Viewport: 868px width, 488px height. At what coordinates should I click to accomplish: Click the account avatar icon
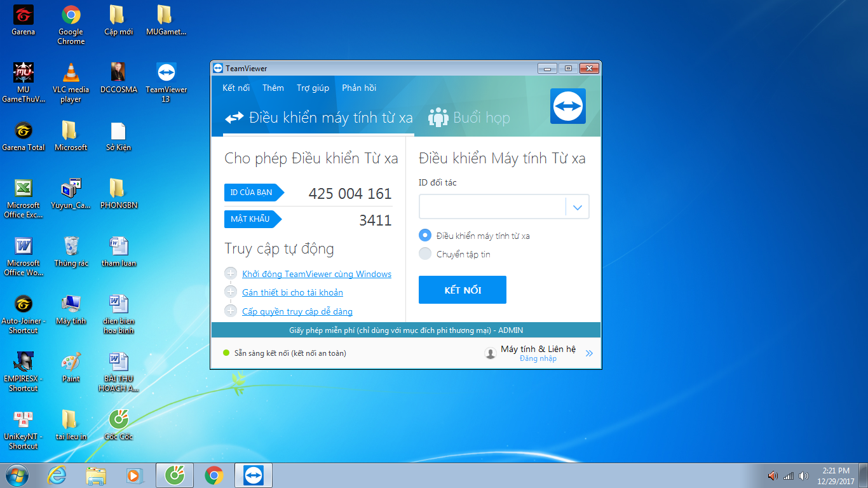(491, 353)
